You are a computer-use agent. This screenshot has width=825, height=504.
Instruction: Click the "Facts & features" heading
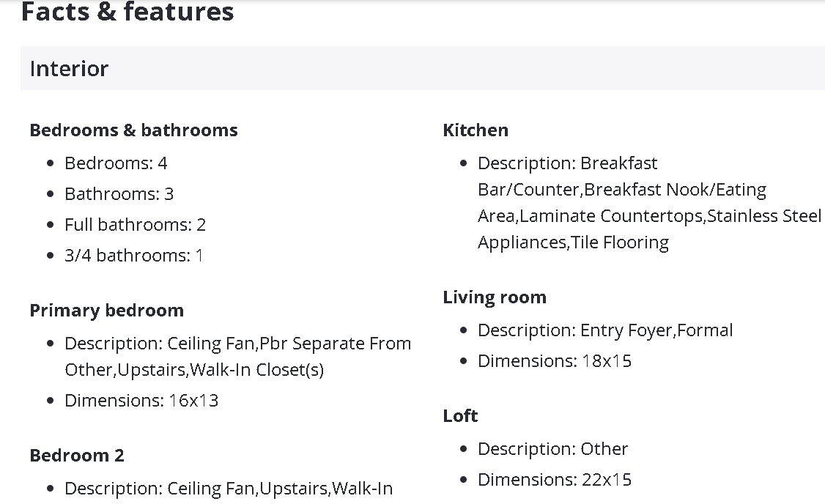[127, 12]
